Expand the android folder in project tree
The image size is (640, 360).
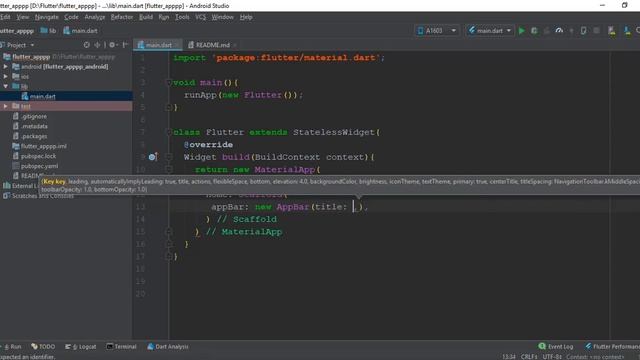(x=5, y=67)
